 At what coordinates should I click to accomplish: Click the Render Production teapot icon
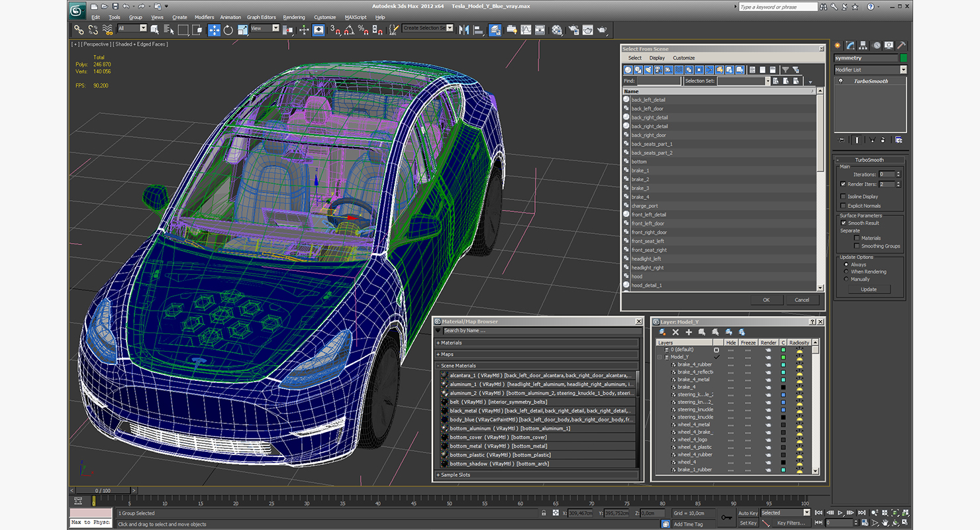[602, 30]
